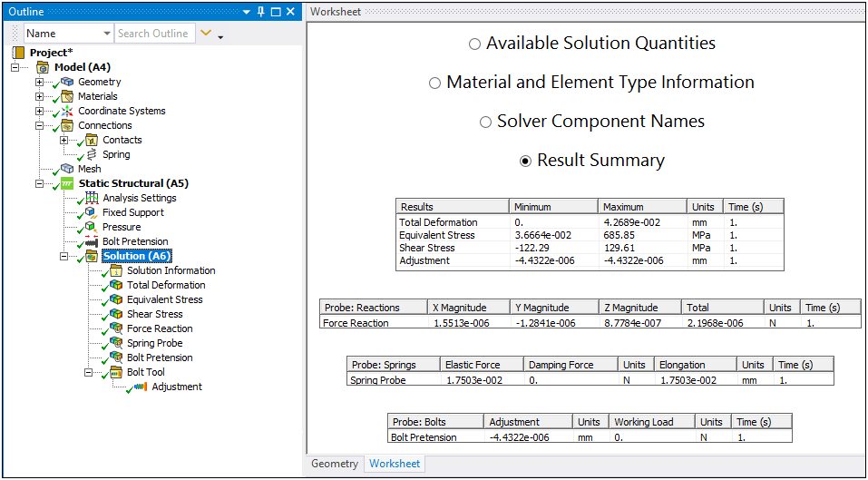Click the Solution Information icon
The image size is (868, 480).
(116, 270)
